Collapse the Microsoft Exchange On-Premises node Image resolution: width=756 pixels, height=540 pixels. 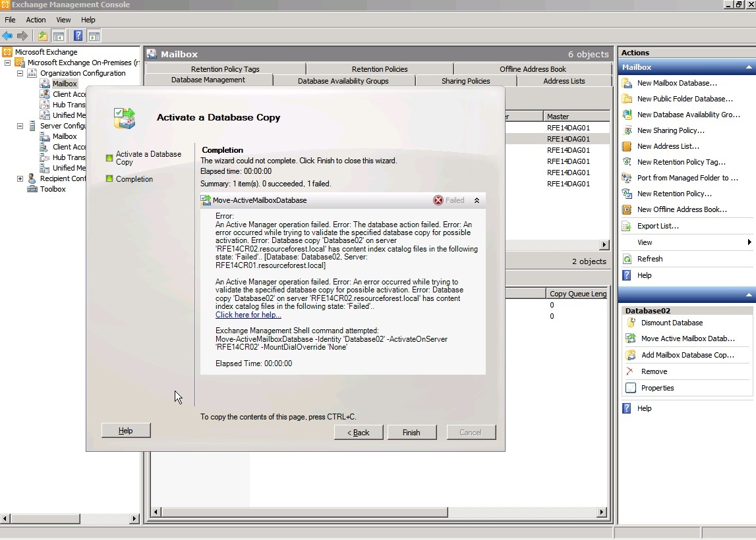7,63
